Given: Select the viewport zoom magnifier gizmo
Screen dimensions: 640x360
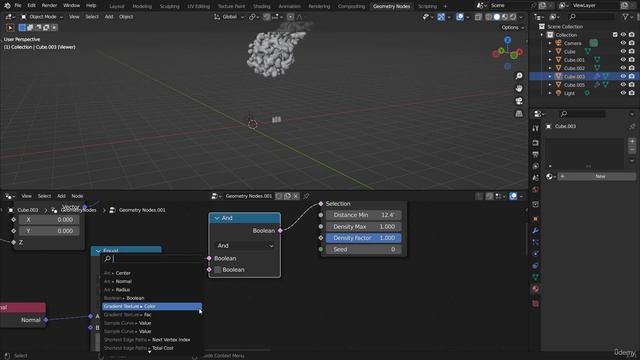Looking at the screenshot, I should click(x=519, y=76).
